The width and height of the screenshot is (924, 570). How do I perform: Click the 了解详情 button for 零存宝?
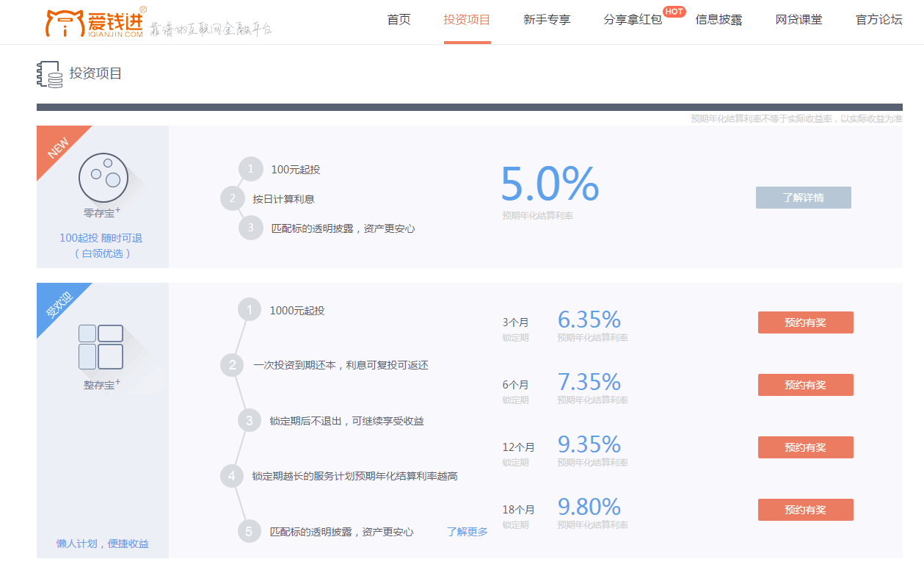803,197
